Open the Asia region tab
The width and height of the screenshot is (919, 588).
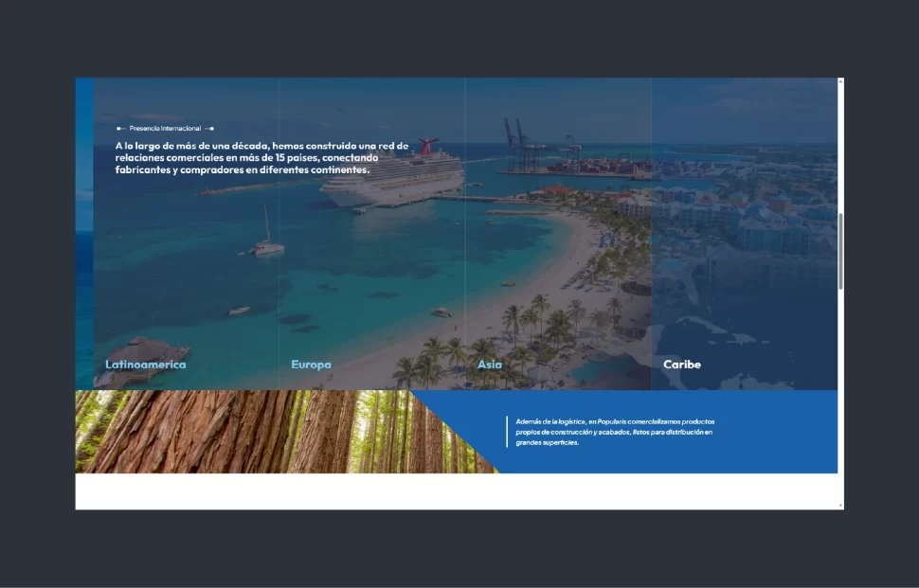click(490, 365)
